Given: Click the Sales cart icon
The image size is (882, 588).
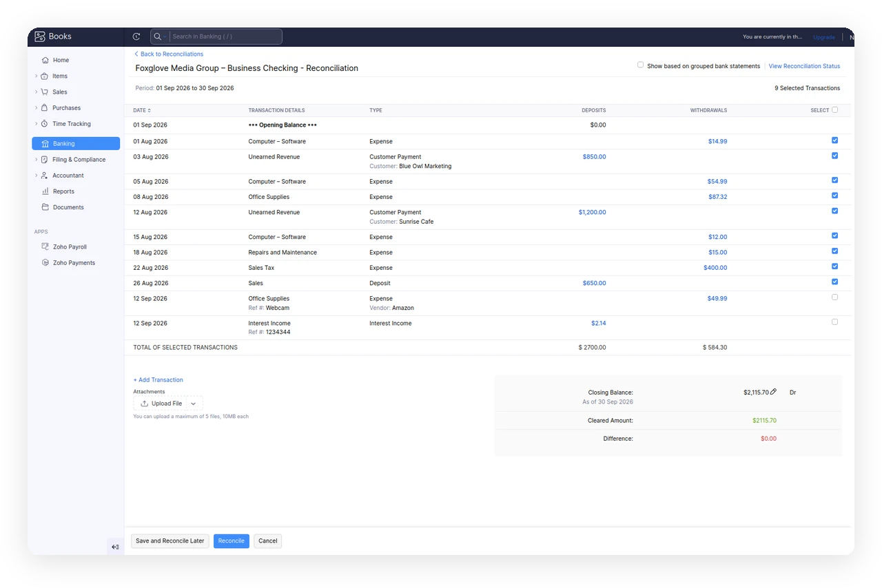Looking at the screenshot, I should 45,92.
